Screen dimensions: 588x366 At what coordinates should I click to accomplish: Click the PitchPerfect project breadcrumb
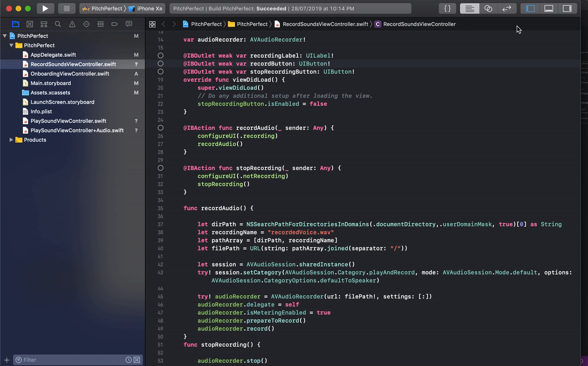click(203, 24)
